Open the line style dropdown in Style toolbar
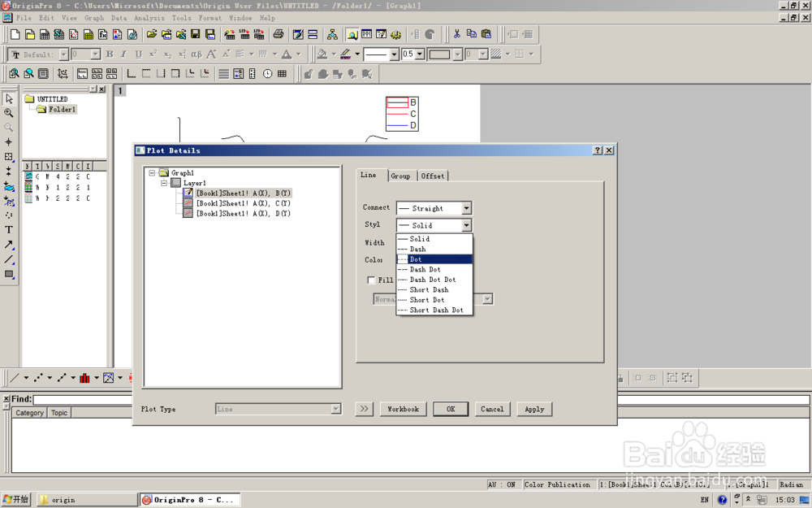This screenshot has height=508, width=812. click(x=394, y=54)
